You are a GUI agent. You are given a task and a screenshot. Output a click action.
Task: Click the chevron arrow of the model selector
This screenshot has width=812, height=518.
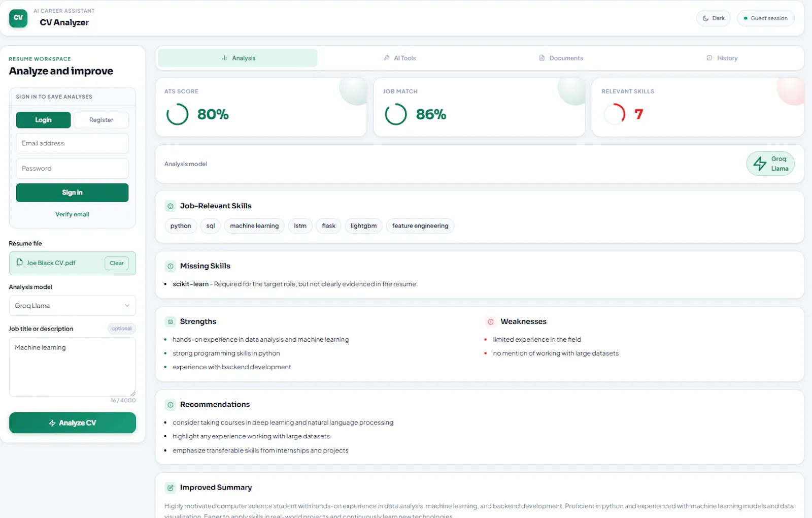click(127, 306)
